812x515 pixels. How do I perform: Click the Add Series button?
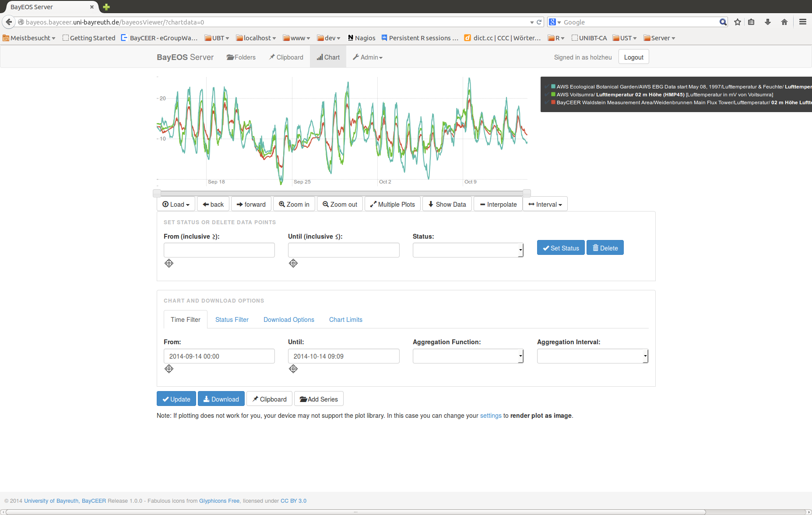tap(319, 399)
